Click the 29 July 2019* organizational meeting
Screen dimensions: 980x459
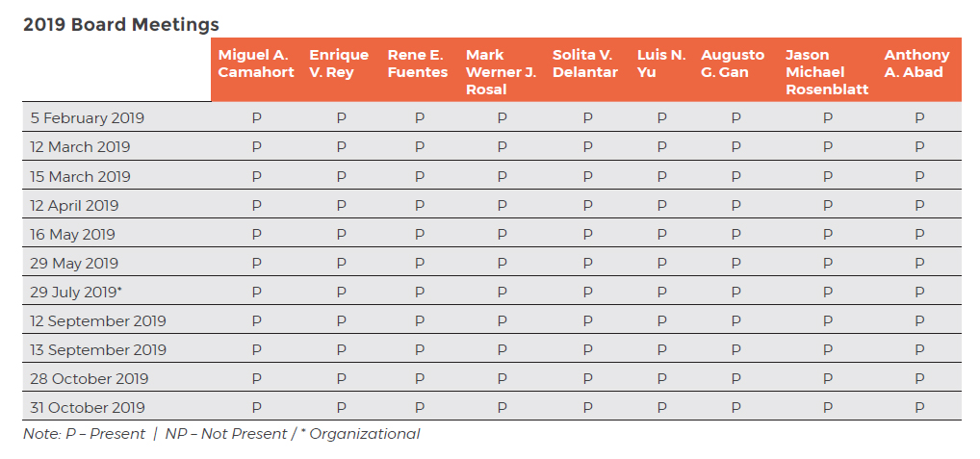coord(76,293)
